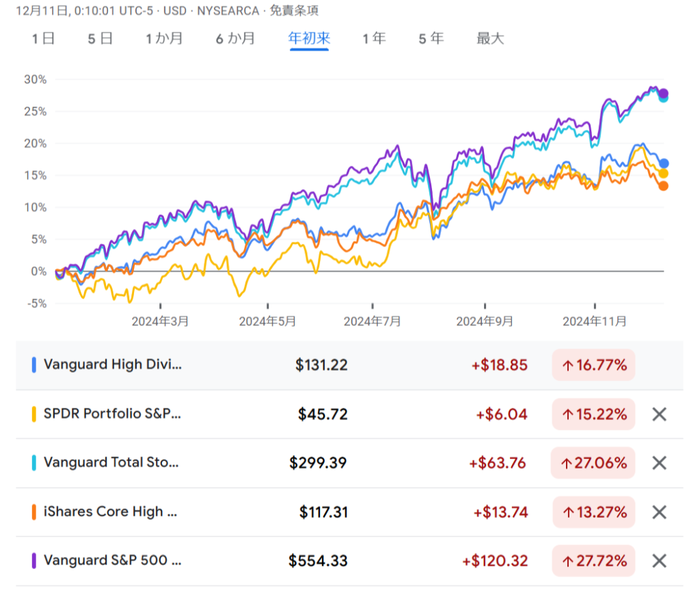The height and width of the screenshot is (595, 700).
Task: Click the 15.22% up-arrow change badge
Action: 593,414
